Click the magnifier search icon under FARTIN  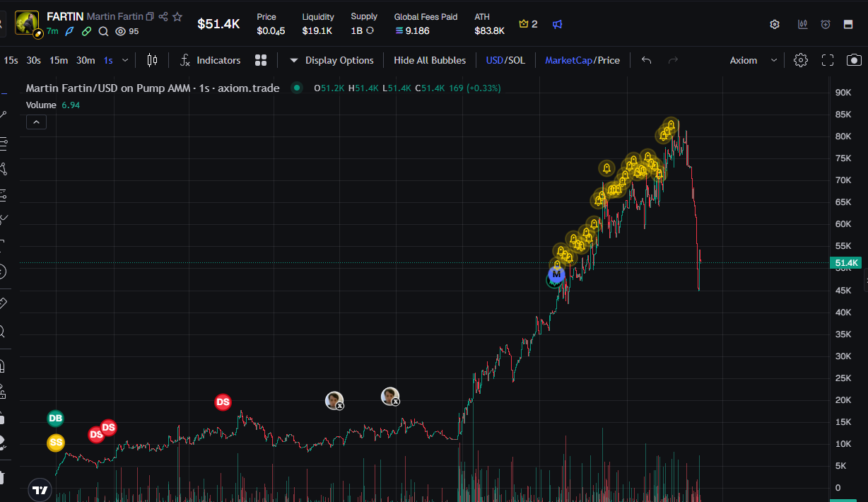click(x=104, y=31)
